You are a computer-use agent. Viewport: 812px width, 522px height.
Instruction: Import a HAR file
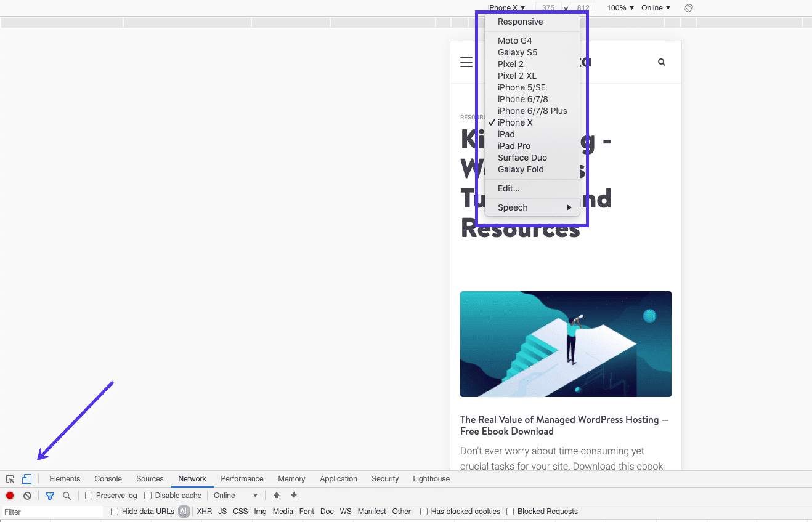click(x=276, y=495)
